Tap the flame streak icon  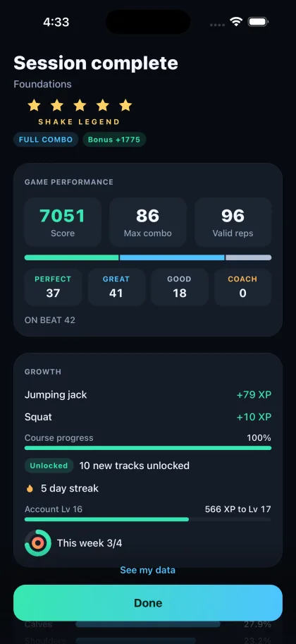point(30,488)
